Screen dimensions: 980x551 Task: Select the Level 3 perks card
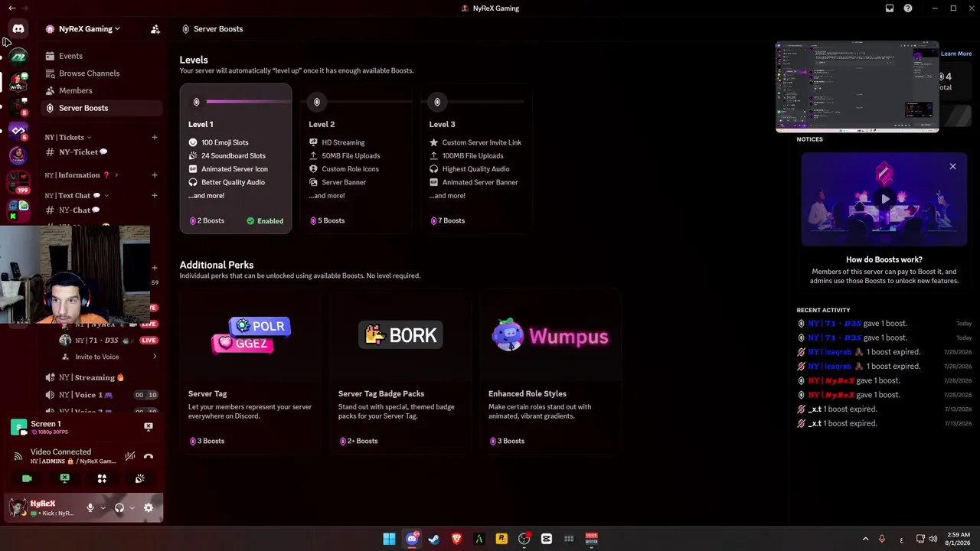[476, 158]
